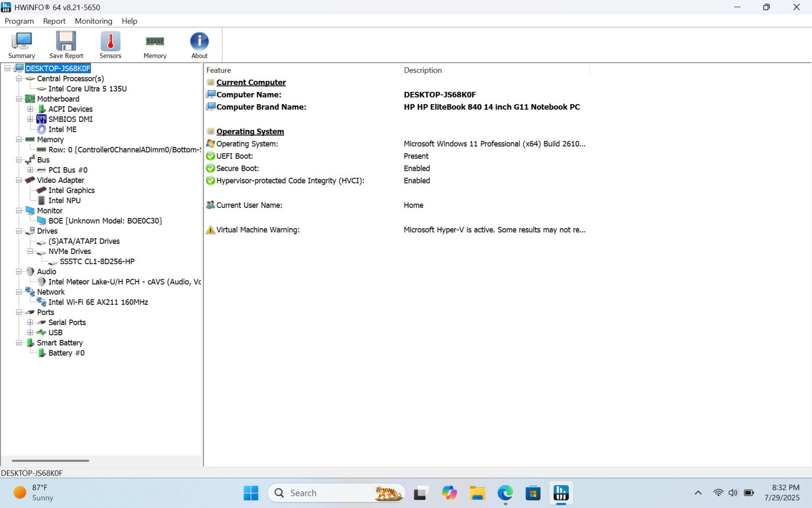Open File Explorer from taskbar
Image resolution: width=812 pixels, height=508 pixels.
[x=477, y=493]
